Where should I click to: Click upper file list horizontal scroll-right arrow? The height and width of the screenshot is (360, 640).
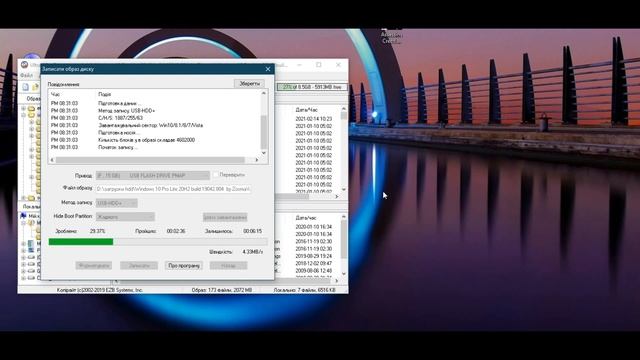coord(337,197)
